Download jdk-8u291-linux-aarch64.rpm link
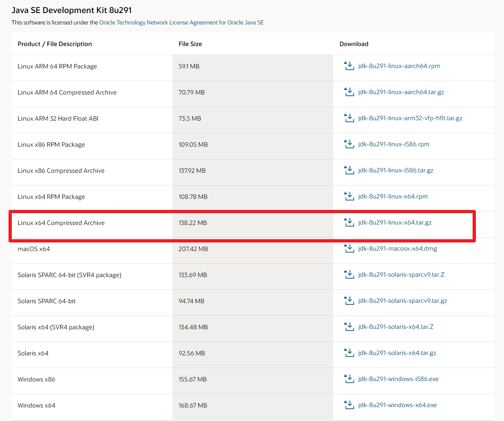 click(399, 66)
